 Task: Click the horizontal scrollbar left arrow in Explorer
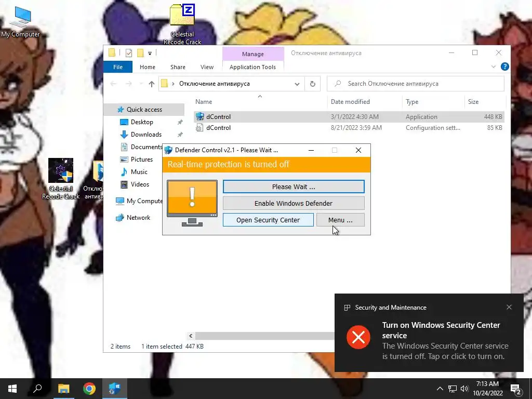coord(191,336)
